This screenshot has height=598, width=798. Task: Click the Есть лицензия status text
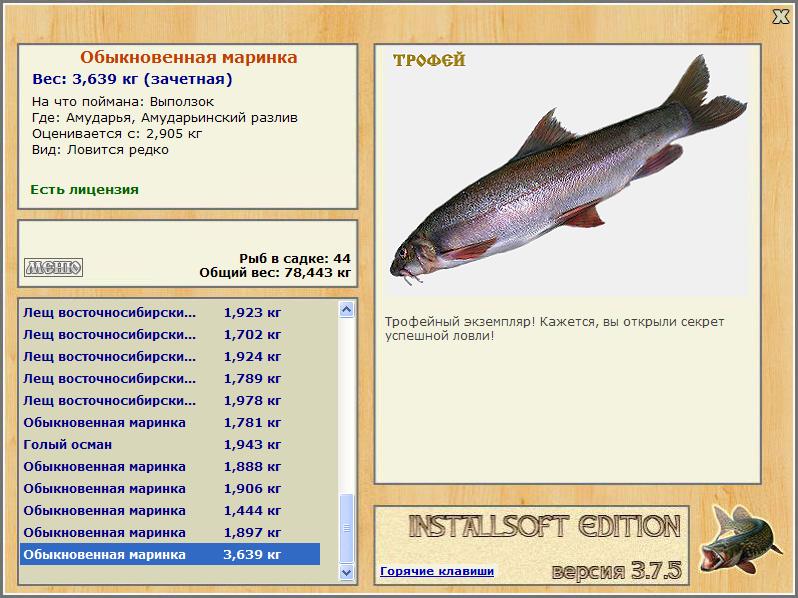coord(84,189)
